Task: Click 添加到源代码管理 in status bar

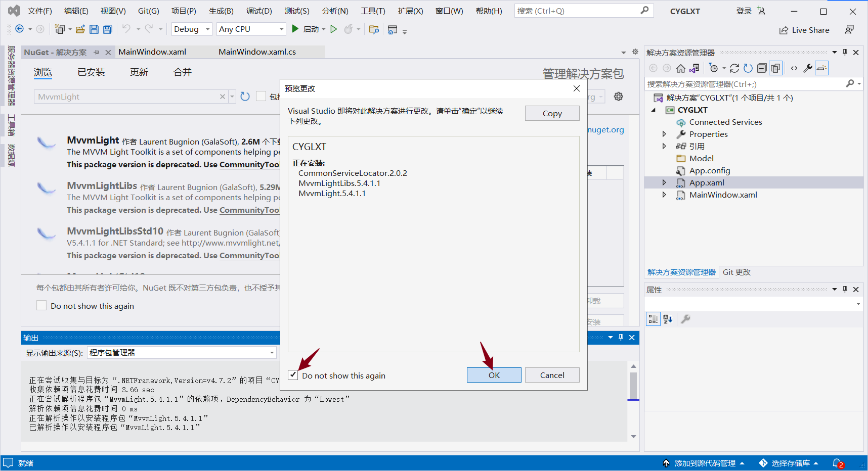Action: (704, 463)
